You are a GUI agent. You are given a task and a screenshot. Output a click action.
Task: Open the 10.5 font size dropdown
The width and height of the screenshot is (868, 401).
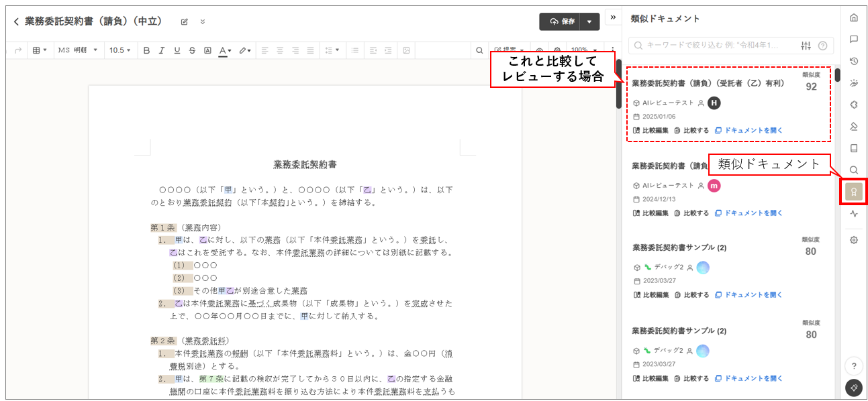click(x=120, y=50)
